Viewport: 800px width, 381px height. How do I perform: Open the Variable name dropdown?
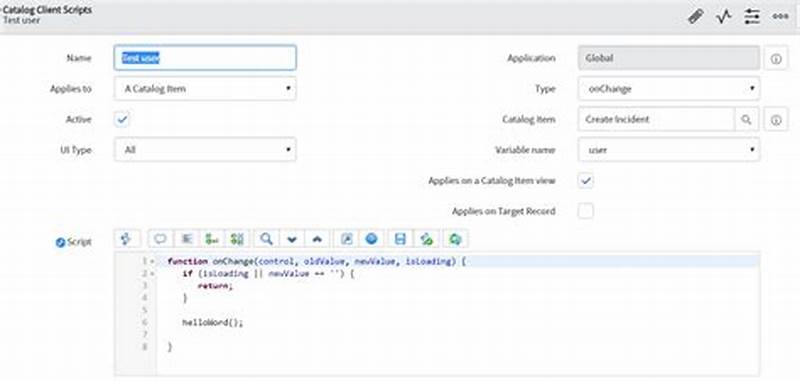tap(669, 150)
